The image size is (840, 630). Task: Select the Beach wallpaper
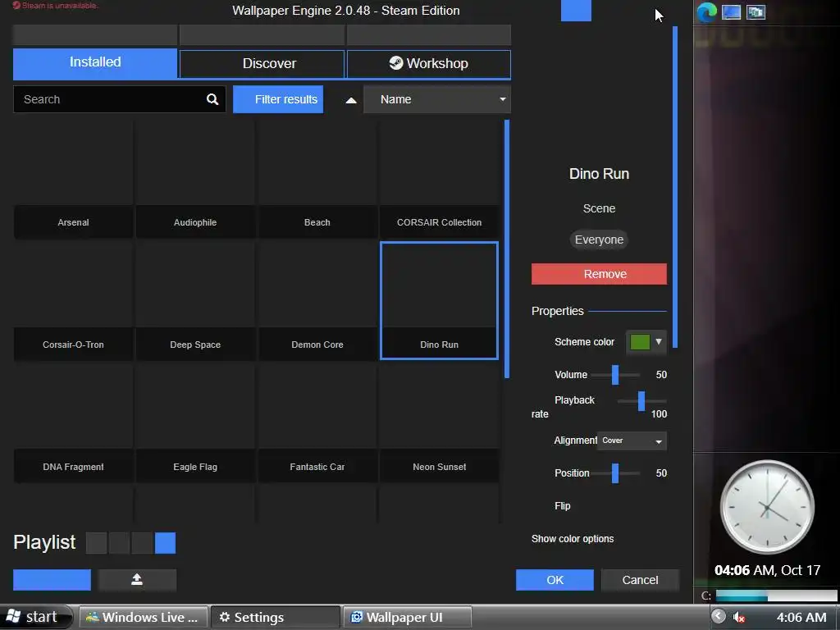pyautogui.click(x=317, y=178)
